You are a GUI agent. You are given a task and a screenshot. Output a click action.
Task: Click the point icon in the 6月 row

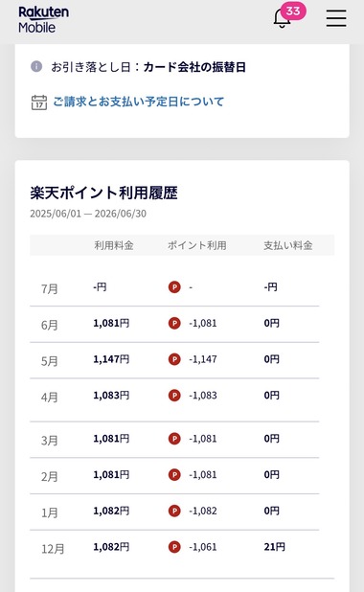coord(174,323)
